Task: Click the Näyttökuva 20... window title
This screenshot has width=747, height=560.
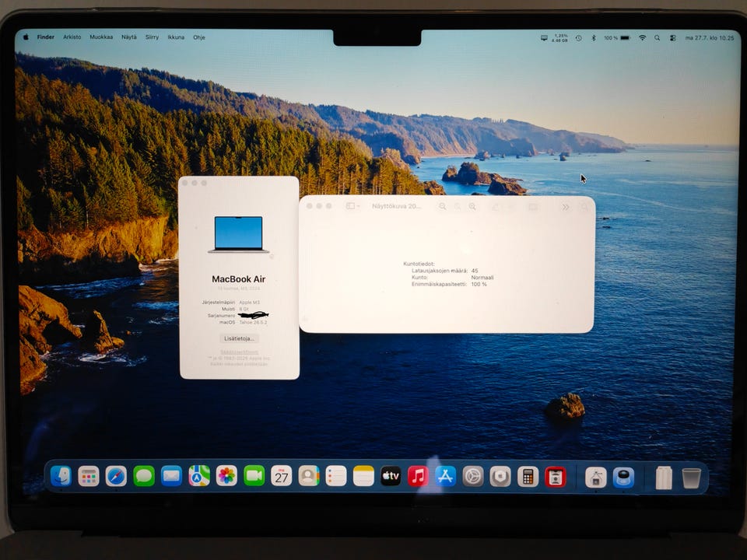Action: [396, 206]
